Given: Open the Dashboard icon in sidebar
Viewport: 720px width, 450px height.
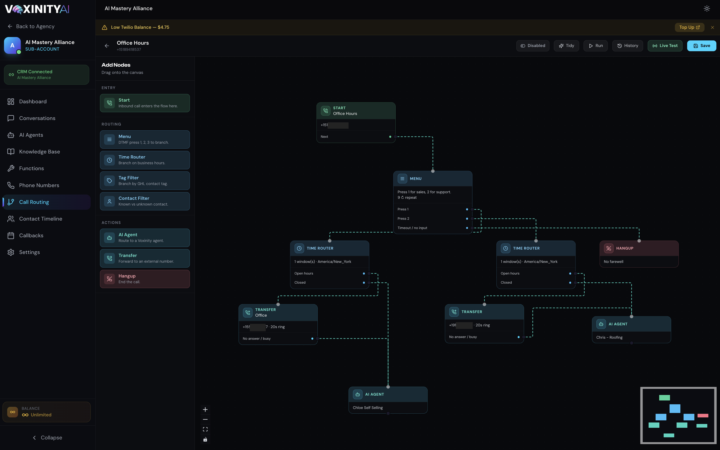Looking at the screenshot, I should coord(11,101).
